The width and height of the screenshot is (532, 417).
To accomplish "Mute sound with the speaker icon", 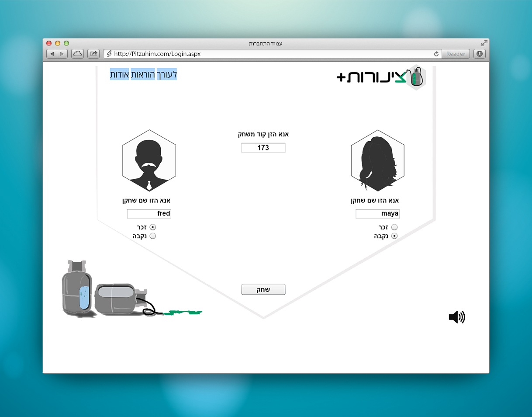I will click(456, 317).
